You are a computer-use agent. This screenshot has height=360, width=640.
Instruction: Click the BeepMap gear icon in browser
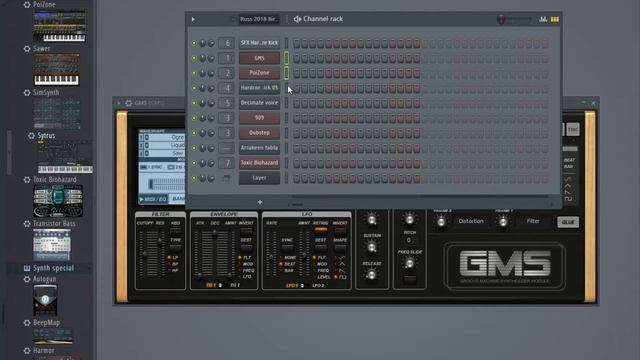27,323
